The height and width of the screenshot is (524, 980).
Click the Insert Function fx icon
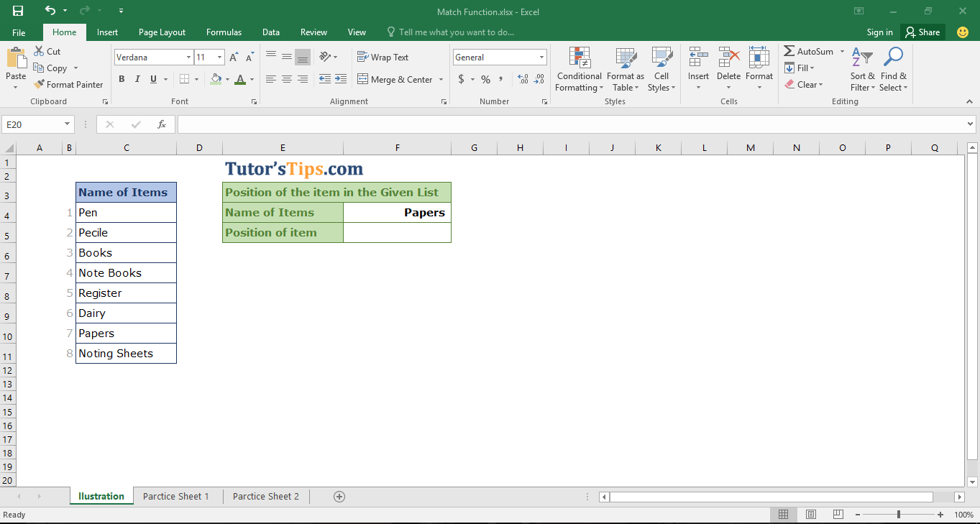(162, 124)
